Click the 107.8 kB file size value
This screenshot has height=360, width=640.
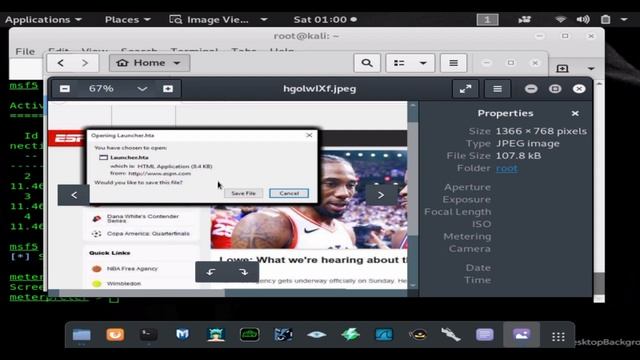coord(518,156)
